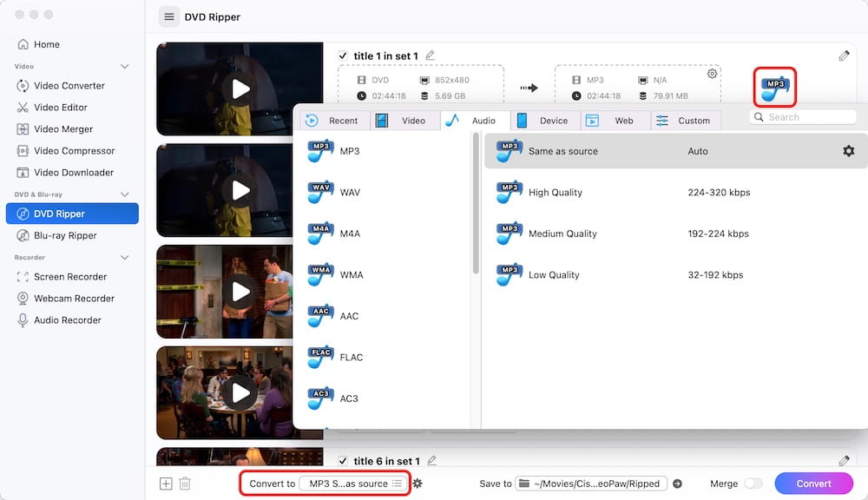Collapse the Video sidebar section
Screen dimensions: 868x500
pos(124,67)
